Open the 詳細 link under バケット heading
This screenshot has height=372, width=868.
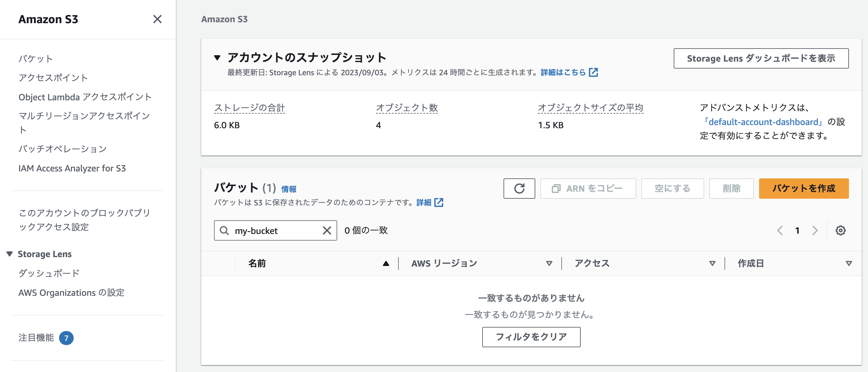click(x=424, y=203)
